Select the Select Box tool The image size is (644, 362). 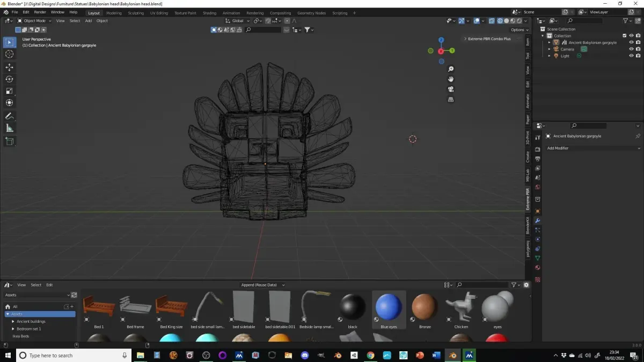9,42
